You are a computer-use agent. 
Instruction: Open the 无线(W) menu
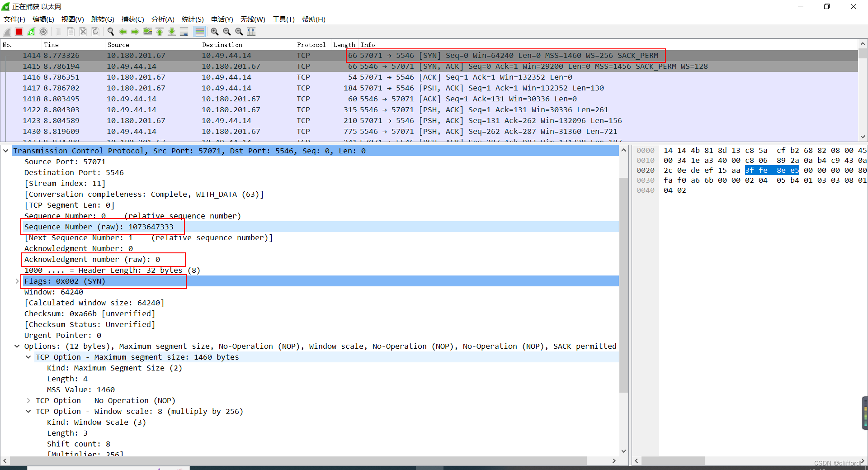(x=253, y=19)
